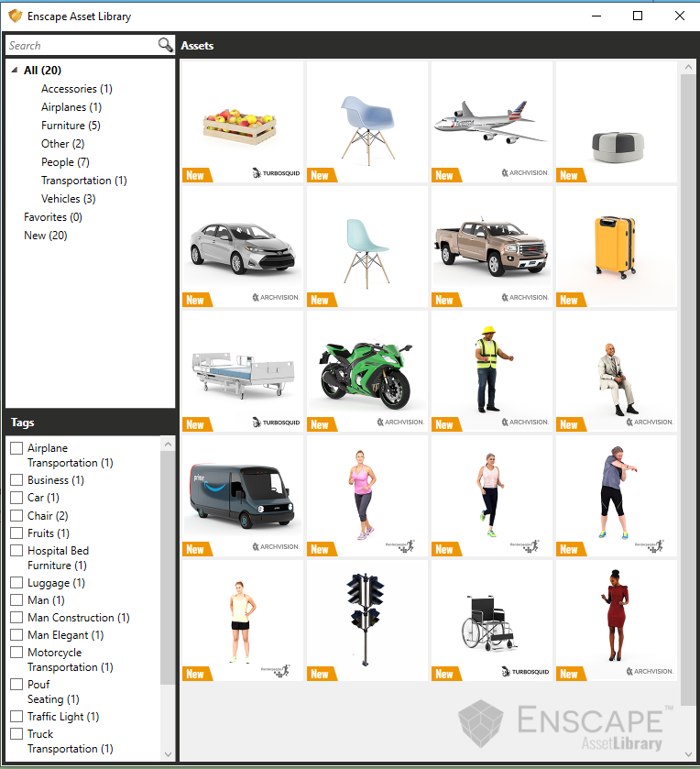Open the Furniture (5) category
This screenshot has height=769, width=700.
point(71,126)
